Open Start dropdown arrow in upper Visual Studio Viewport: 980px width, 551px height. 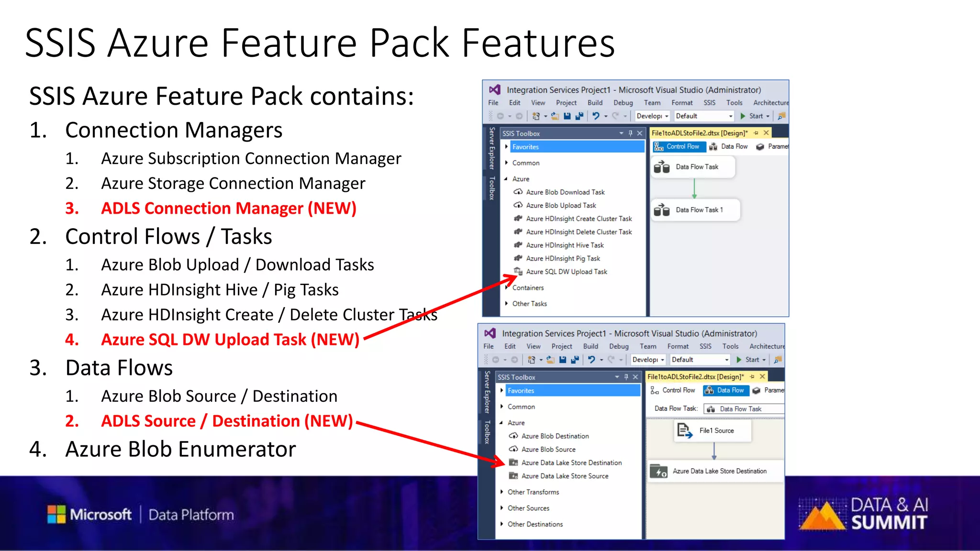tap(768, 116)
